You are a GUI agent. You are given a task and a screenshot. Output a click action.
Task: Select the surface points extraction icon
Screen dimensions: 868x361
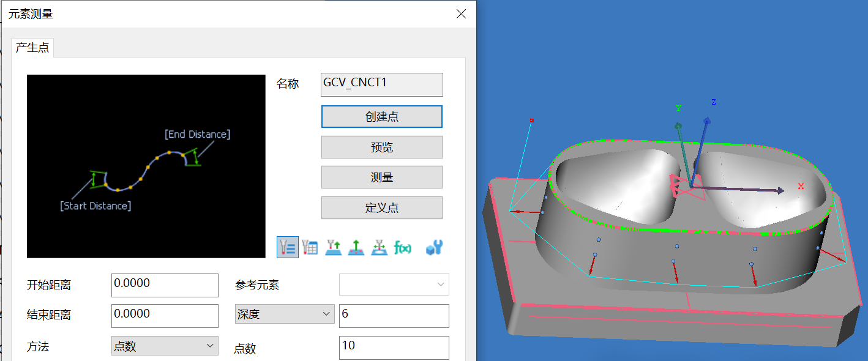(356, 247)
